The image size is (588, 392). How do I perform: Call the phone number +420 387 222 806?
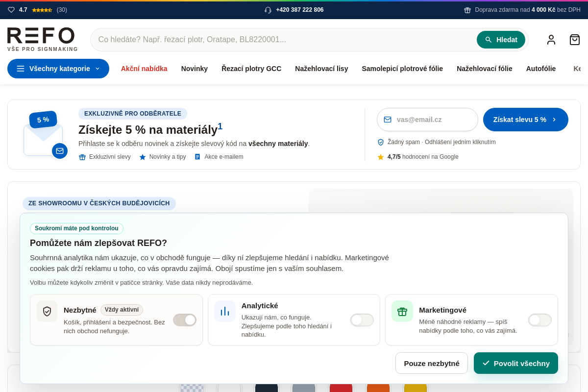pyautogui.click(x=300, y=10)
